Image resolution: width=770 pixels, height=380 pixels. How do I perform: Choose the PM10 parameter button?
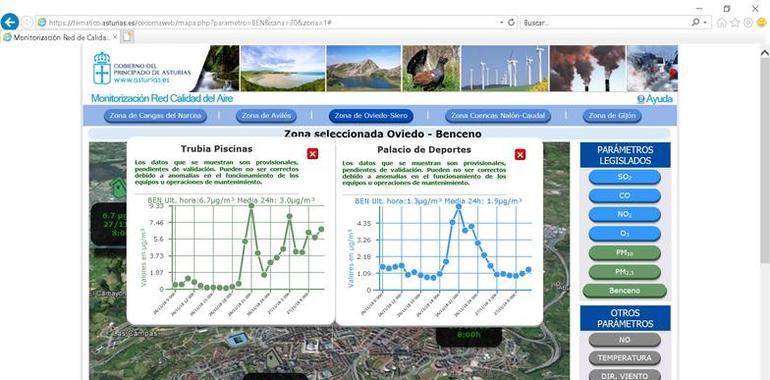point(624,253)
